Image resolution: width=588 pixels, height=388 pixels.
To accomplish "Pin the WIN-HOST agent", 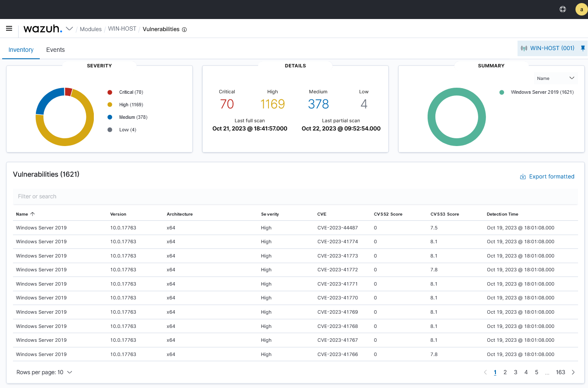I will [x=583, y=48].
